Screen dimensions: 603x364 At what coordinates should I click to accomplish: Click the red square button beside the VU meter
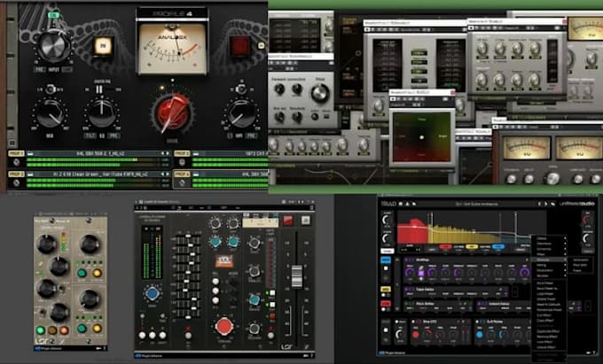click(240, 46)
